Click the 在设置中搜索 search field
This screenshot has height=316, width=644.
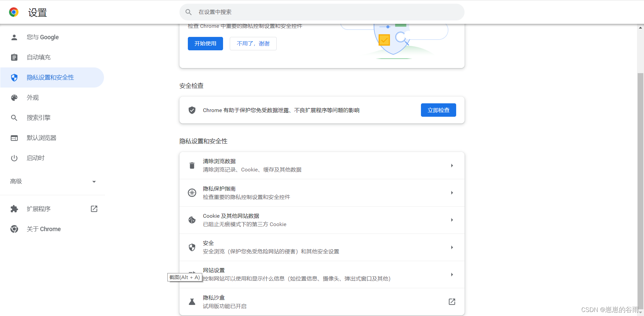(x=322, y=12)
